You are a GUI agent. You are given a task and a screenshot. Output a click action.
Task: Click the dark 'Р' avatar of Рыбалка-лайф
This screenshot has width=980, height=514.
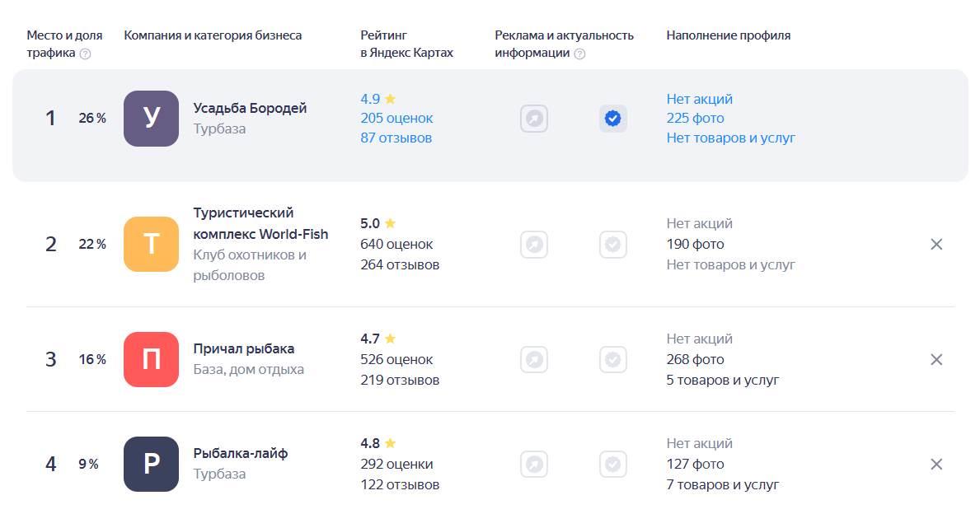point(152,464)
